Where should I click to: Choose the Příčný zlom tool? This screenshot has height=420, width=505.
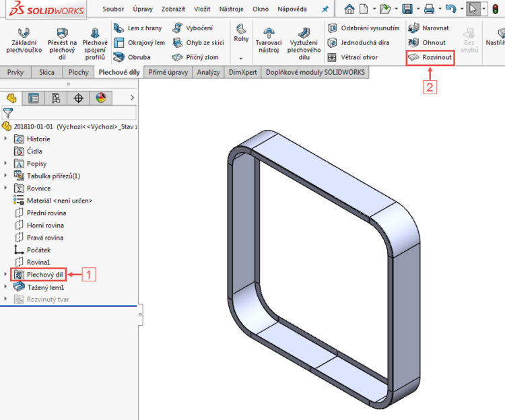[195, 57]
